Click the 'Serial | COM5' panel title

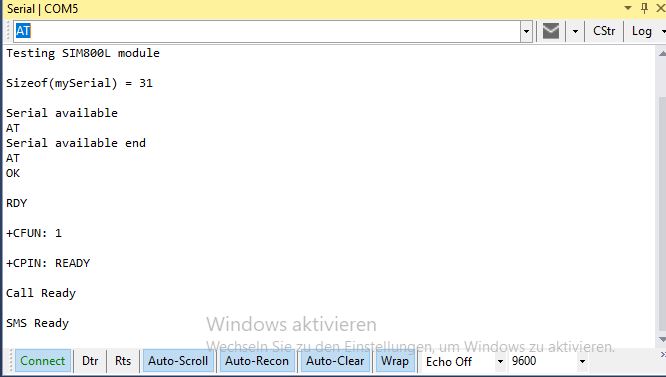click(42, 8)
